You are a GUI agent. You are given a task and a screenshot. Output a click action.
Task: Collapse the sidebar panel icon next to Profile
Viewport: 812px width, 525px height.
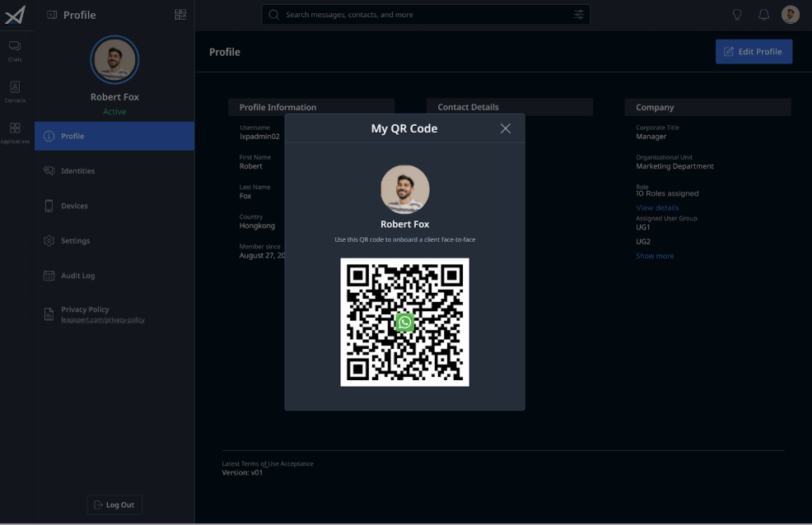click(x=52, y=15)
